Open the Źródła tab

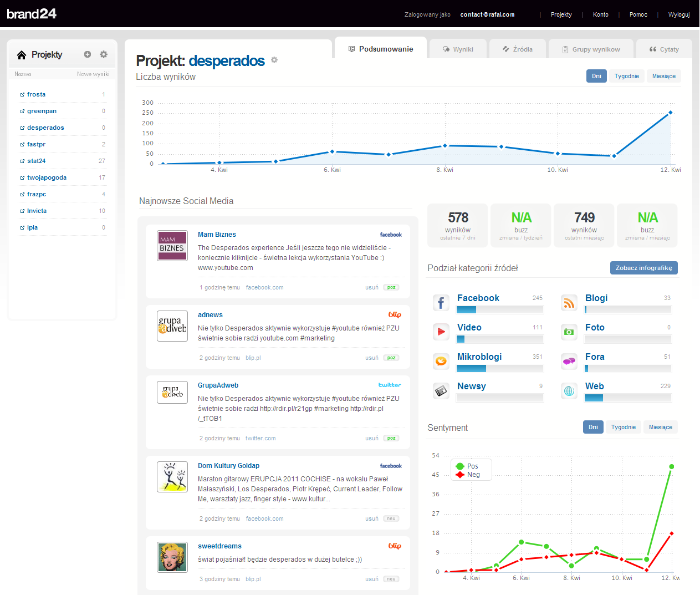coord(518,49)
